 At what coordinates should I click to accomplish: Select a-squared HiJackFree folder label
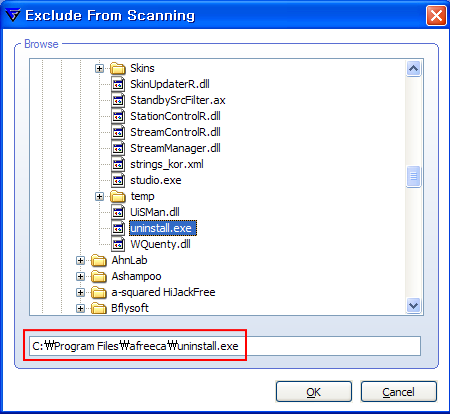tap(163, 292)
